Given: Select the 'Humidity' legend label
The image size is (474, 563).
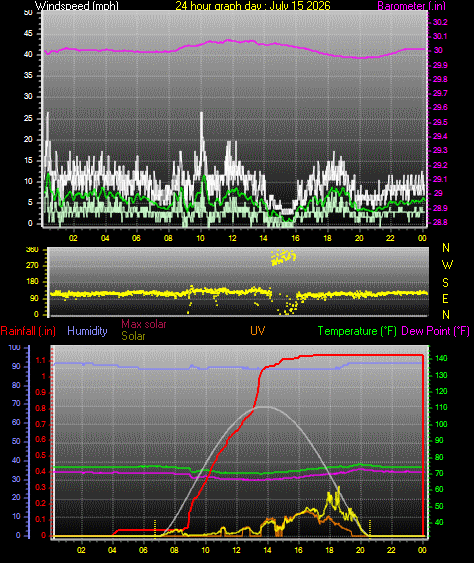Looking at the screenshot, I should pyautogui.click(x=87, y=331).
